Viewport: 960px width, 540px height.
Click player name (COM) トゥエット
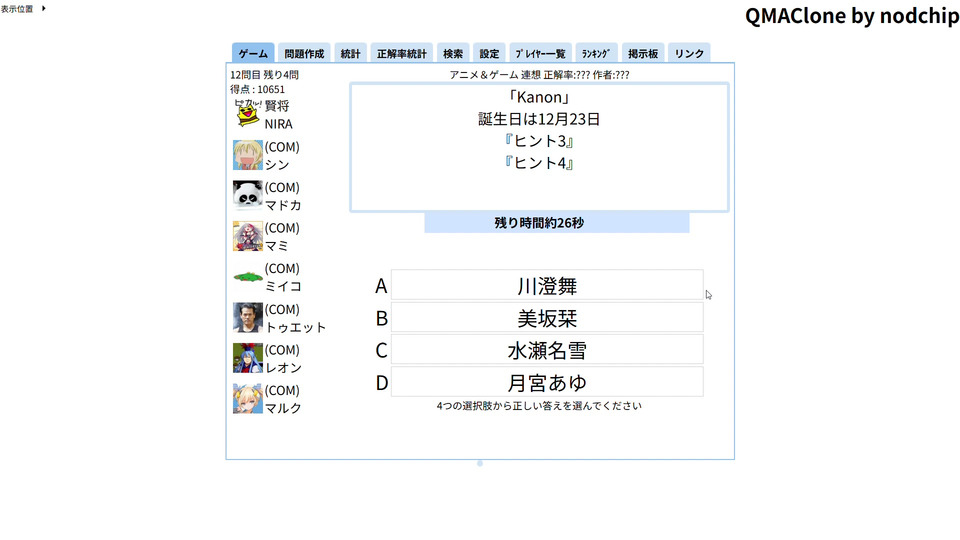[x=295, y=318]
